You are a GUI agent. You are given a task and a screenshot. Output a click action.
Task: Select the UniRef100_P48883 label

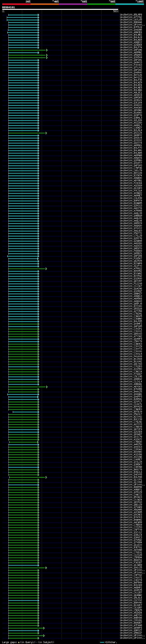pos(131,251)
